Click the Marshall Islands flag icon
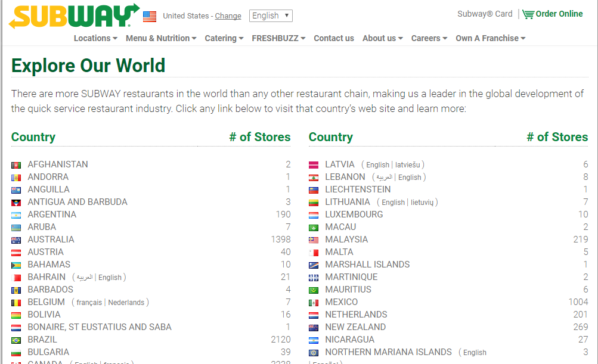The width and height of the screenshot is (598, 364). point(314,265)
